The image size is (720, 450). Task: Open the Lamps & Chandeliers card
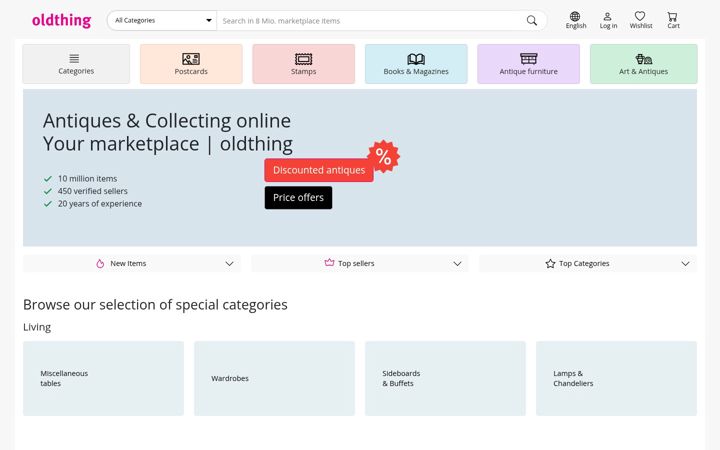(616, 378)
